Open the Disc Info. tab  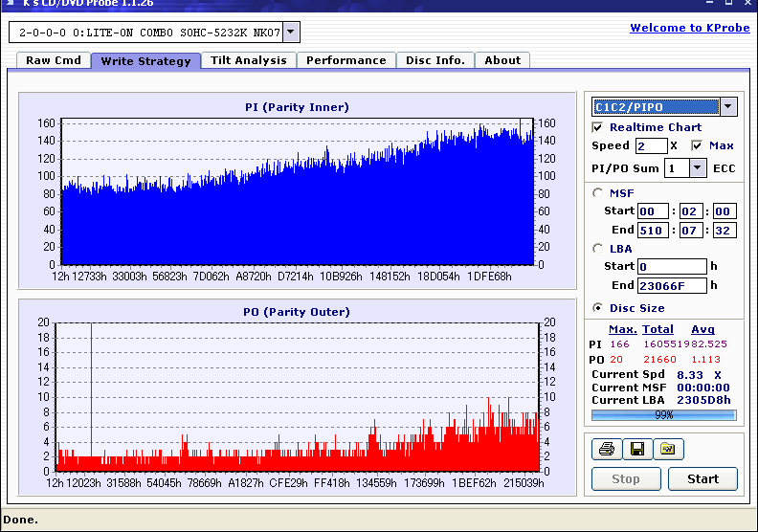tap(435, 60)
